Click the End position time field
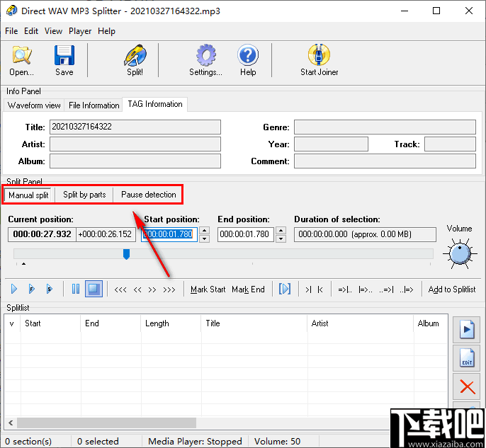This screenshot has width=486, height=448. tap(245, 234)
